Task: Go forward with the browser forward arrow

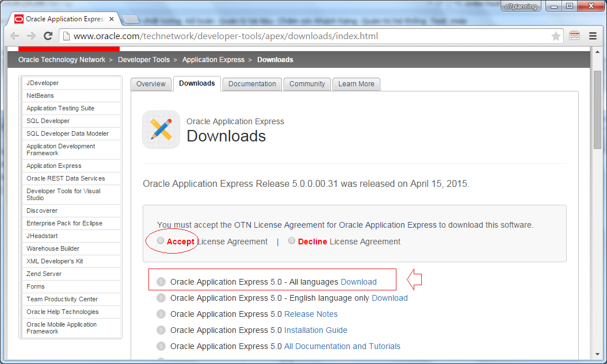Action: 31,36
